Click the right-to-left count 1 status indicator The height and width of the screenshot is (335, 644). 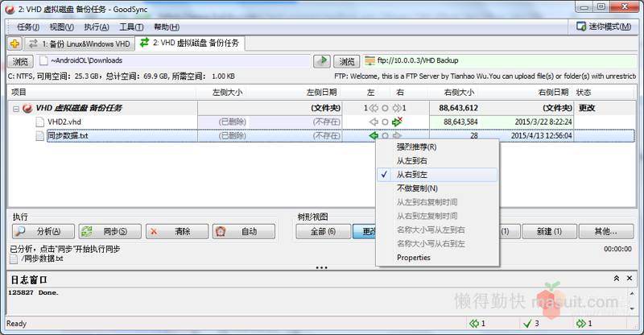pos(477,324)
